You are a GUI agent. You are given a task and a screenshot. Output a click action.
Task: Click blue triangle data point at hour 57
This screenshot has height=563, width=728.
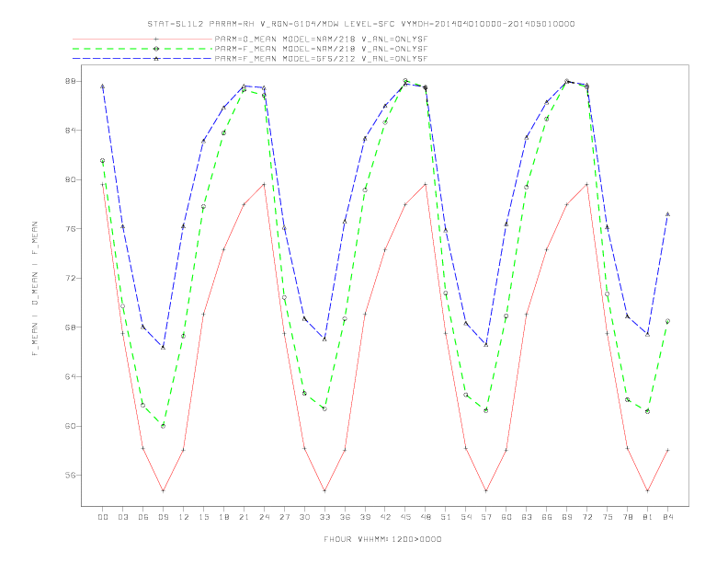(486, 345)
